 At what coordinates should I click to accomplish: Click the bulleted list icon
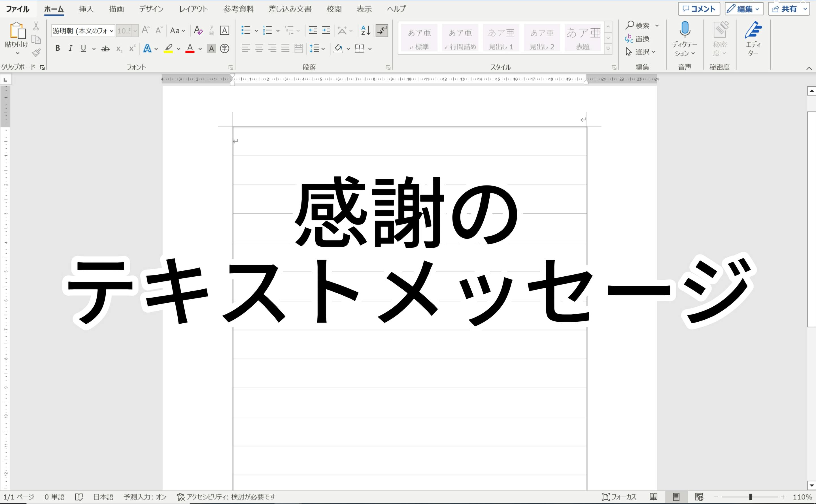click(246, 31)
